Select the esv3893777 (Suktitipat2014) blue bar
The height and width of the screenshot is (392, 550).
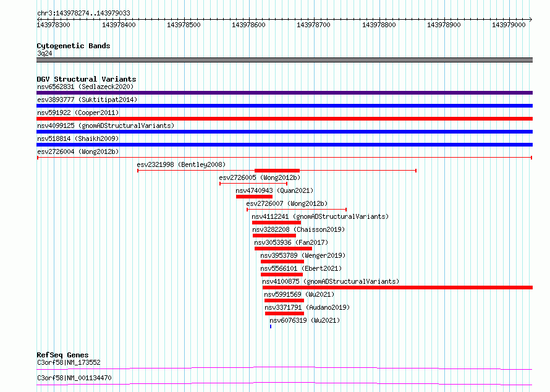284,106
